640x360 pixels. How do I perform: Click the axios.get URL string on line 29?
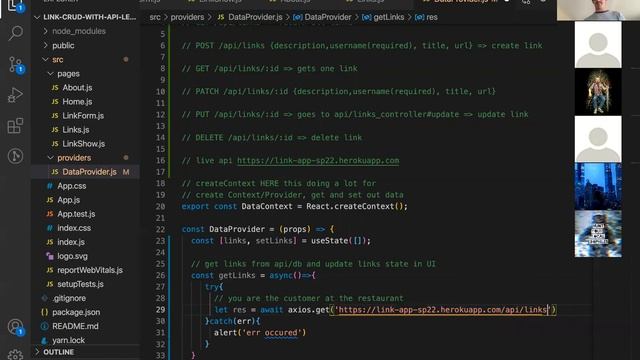(443, 310)
